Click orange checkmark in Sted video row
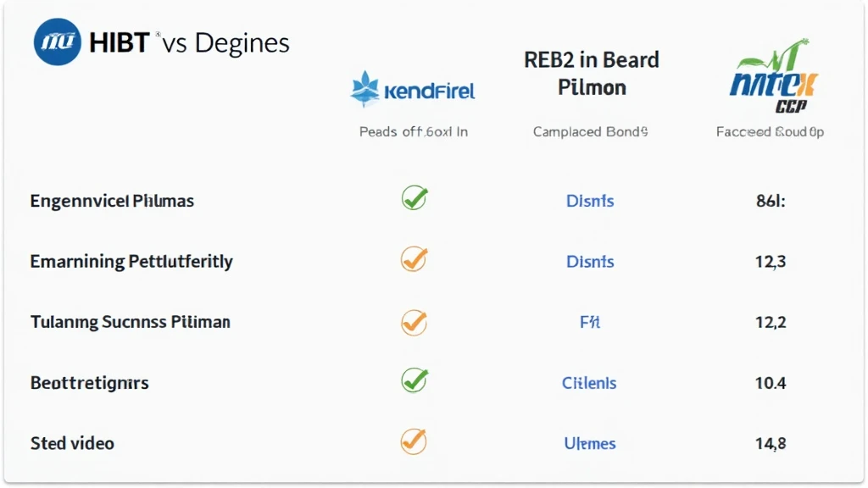Viewport: 868px width, 488px height. pyautogui.click(x=414, y=441)
